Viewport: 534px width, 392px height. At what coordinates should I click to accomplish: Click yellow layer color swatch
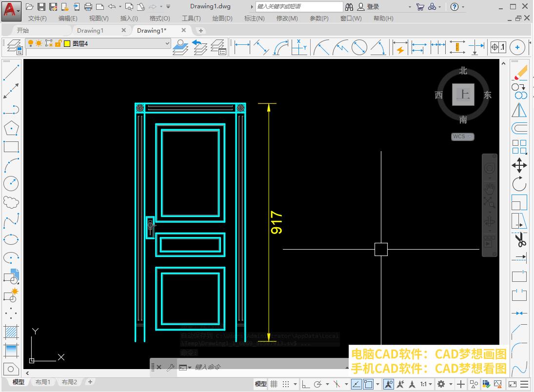click(x=67, y=43)
